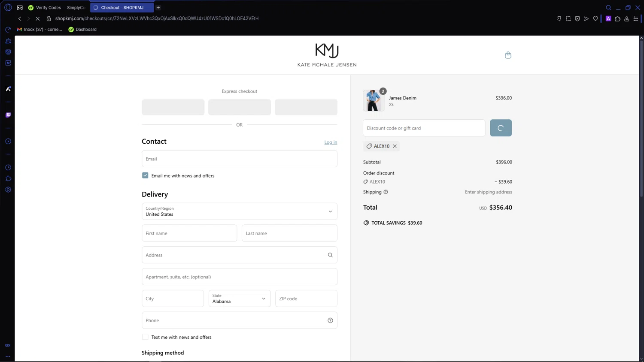Click the Shipping info question mark icon
Image resolution: width=644 pixels, height=362 pixels.
[x=386, y=192]
